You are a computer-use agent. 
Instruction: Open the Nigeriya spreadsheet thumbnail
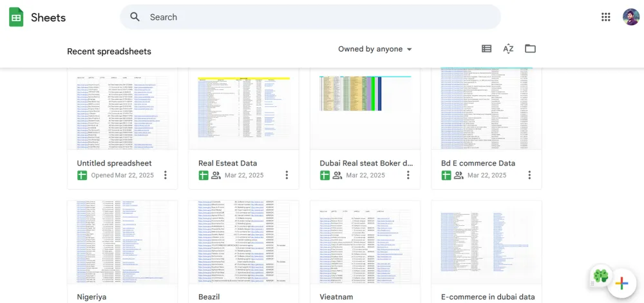[x=122, y=242]
